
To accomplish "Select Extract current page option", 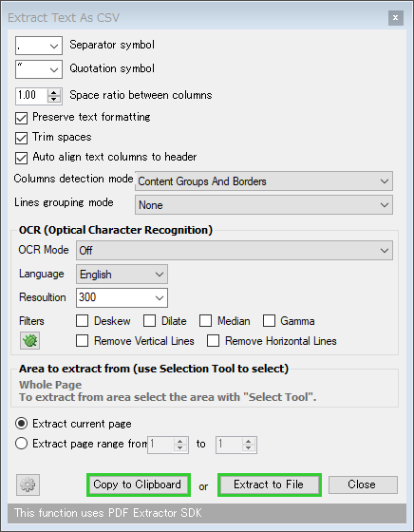I will point(21,424).
